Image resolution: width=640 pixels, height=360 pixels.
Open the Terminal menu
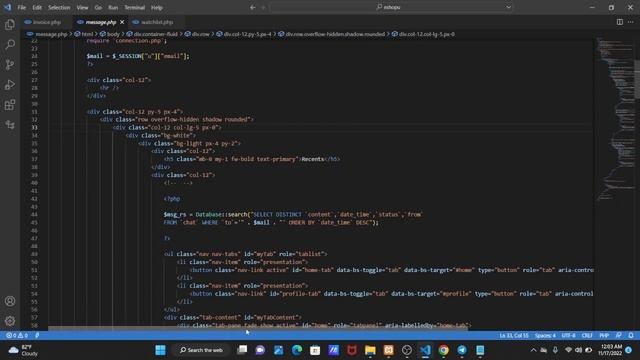point(135,7)
